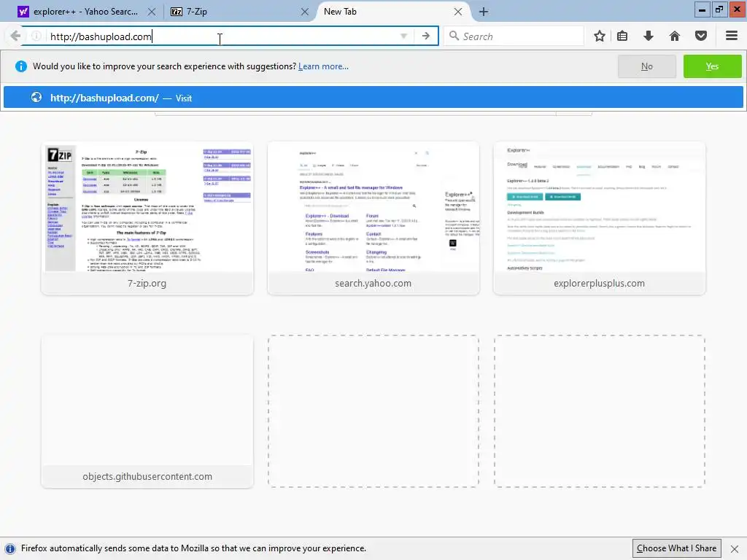
Task: Select the New Tab tab
Action: click(391, 12)
